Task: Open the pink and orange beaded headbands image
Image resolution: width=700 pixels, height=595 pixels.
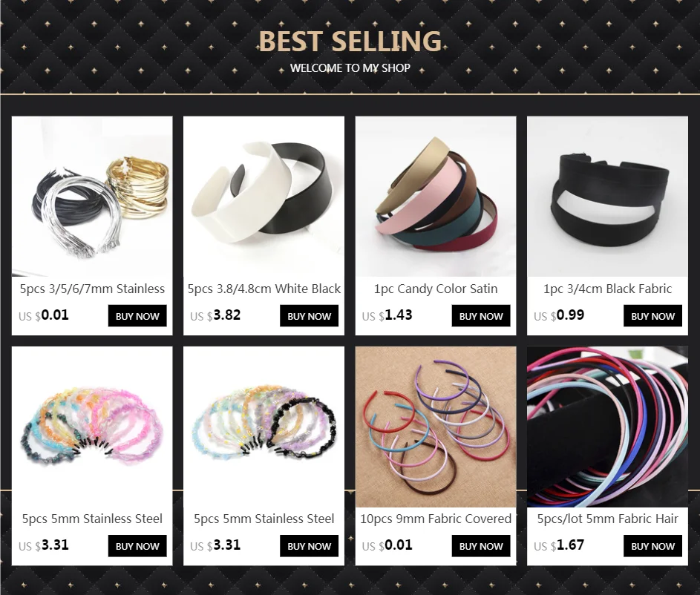Action: coord(92,427)
